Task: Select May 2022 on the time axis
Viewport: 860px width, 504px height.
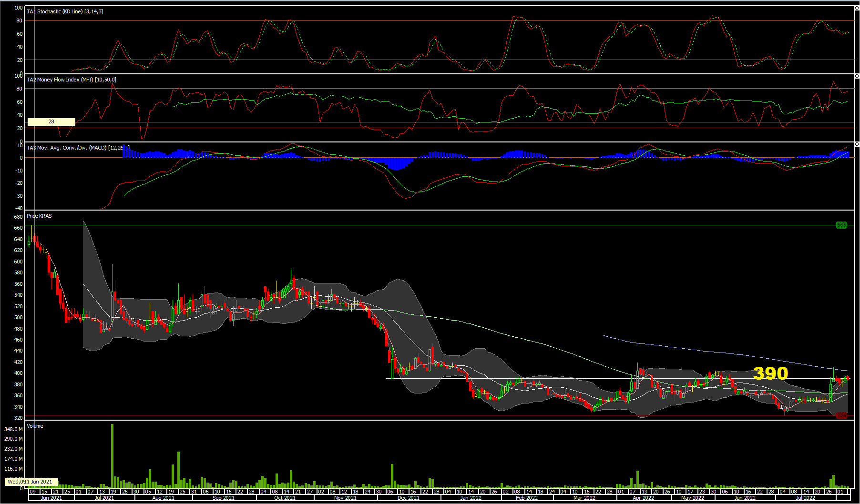Action: [693, 498]
